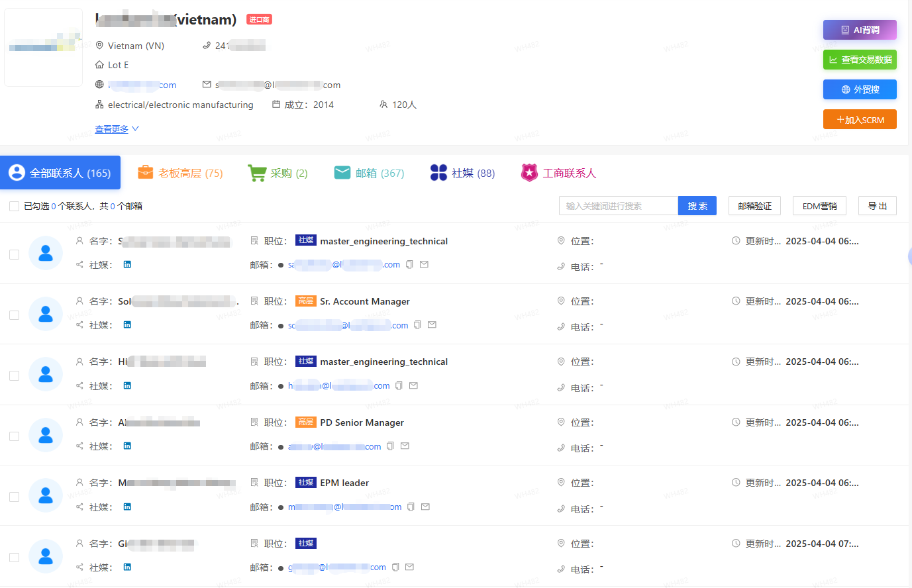Screen dimensions: 912x588
Task: Click 加入SCRM orange button
Action: [x=859, y=120]
